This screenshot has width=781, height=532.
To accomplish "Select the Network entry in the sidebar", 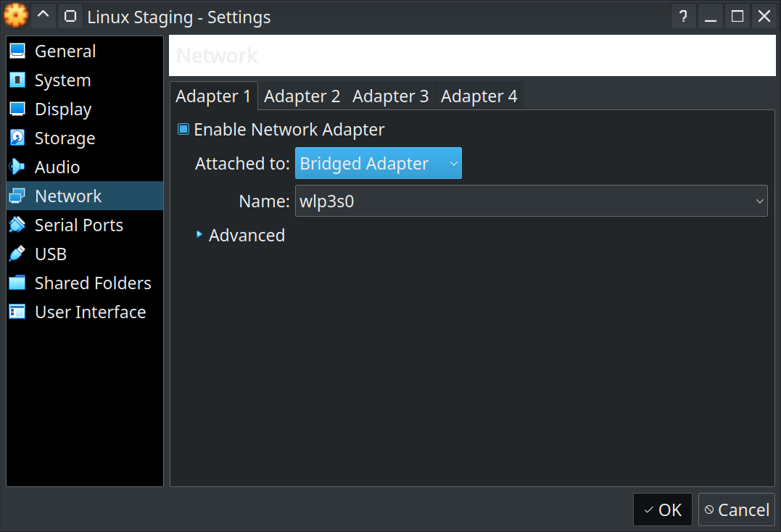I will (x=68, y=196).
